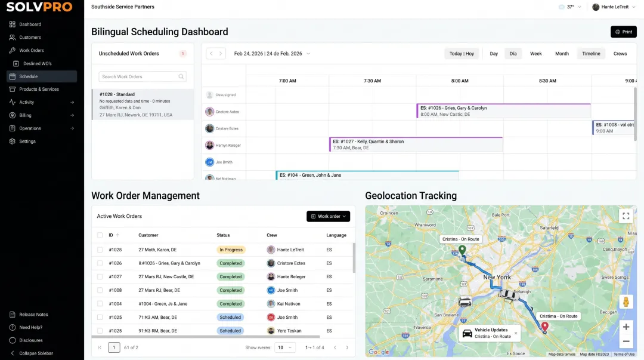Click the search magnifier in Search Work Orders

pos(181,76)
